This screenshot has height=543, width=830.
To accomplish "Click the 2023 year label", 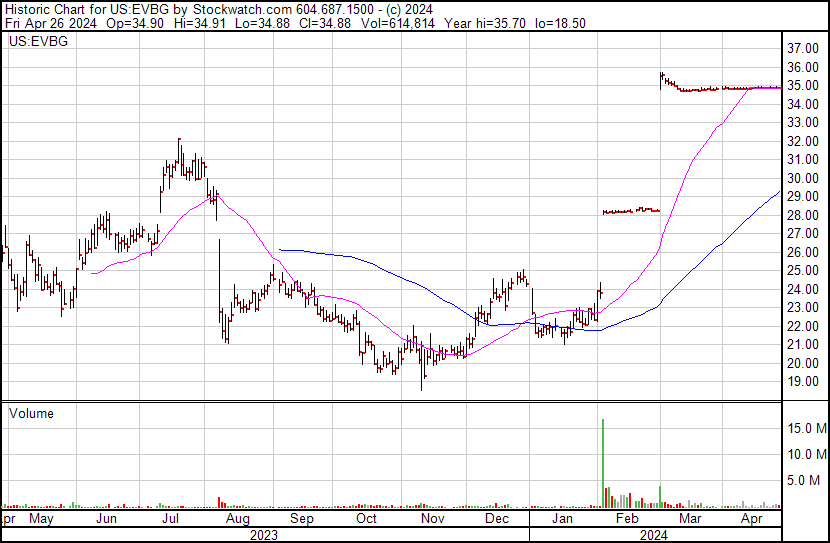I will pos(264,534).
